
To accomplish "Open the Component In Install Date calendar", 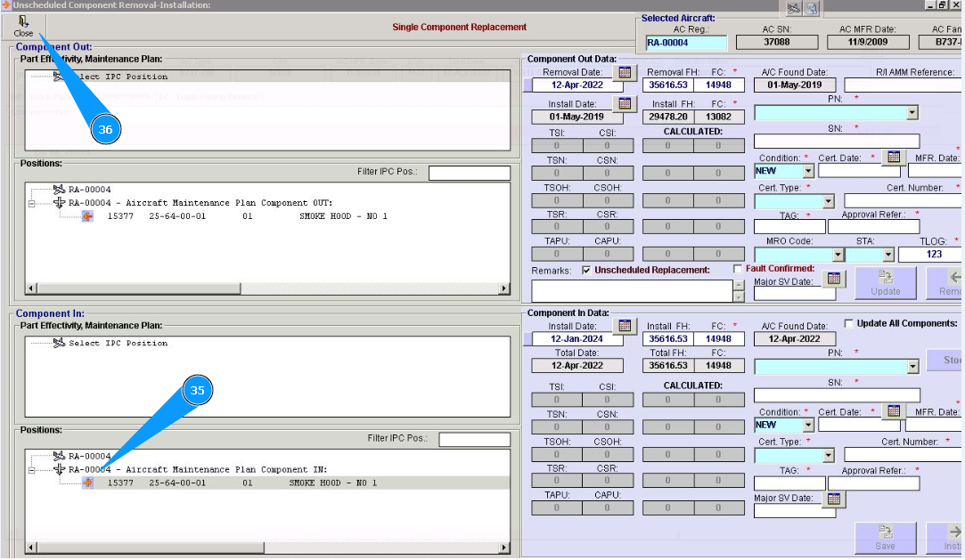I will pyautogui.click(x=625, y=326).
